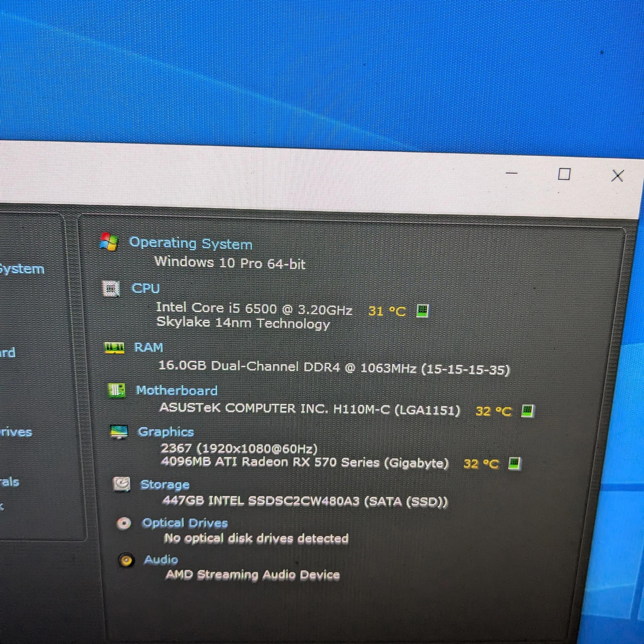
Task: Select the Peripherals sidebar item
Action: pyautogui.click(x=9, y=482)
